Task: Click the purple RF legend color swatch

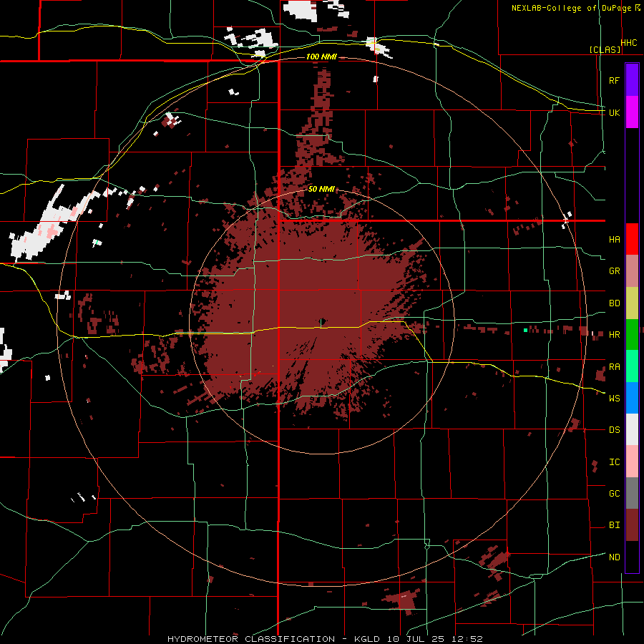Action: pyautogui.click(x=632, y=80)
